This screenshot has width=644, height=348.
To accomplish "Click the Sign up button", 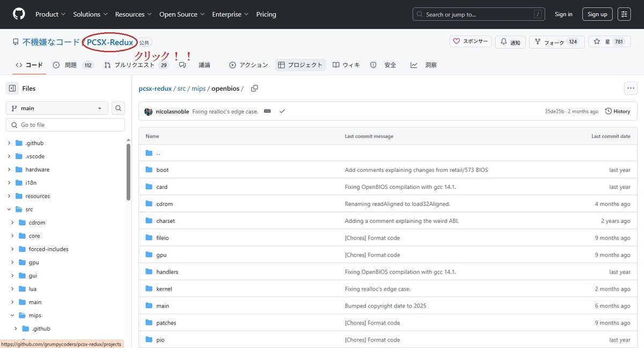I will [597, 14].
